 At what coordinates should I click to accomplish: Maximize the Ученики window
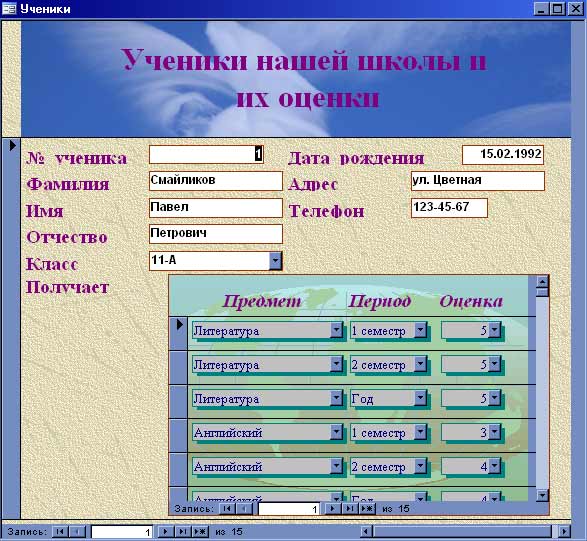558,8
